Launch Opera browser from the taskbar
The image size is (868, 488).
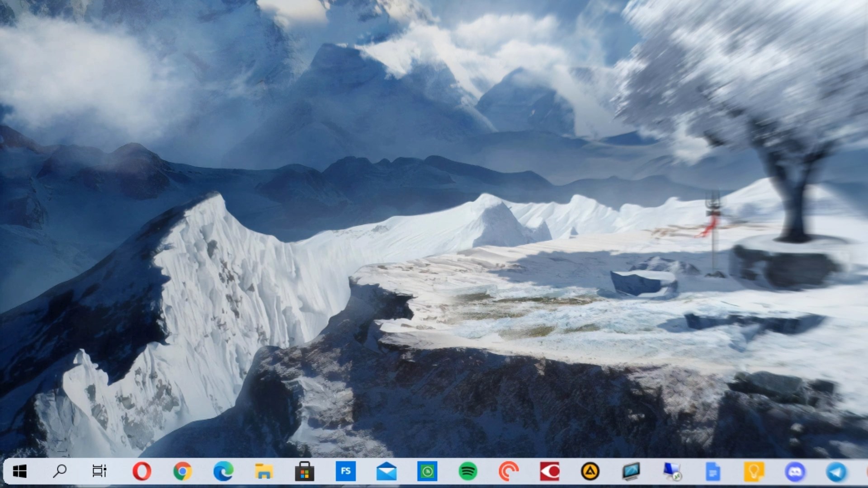[x=142, y=472]
